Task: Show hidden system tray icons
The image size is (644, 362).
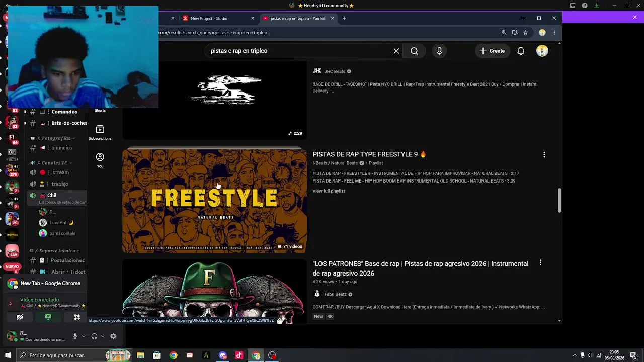Action: point(574,355)
